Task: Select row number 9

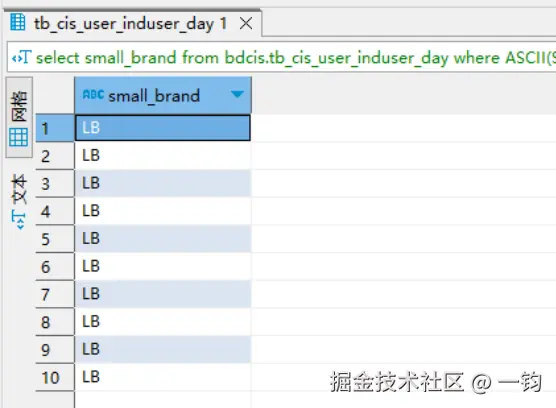Action: tap(55, 349)
